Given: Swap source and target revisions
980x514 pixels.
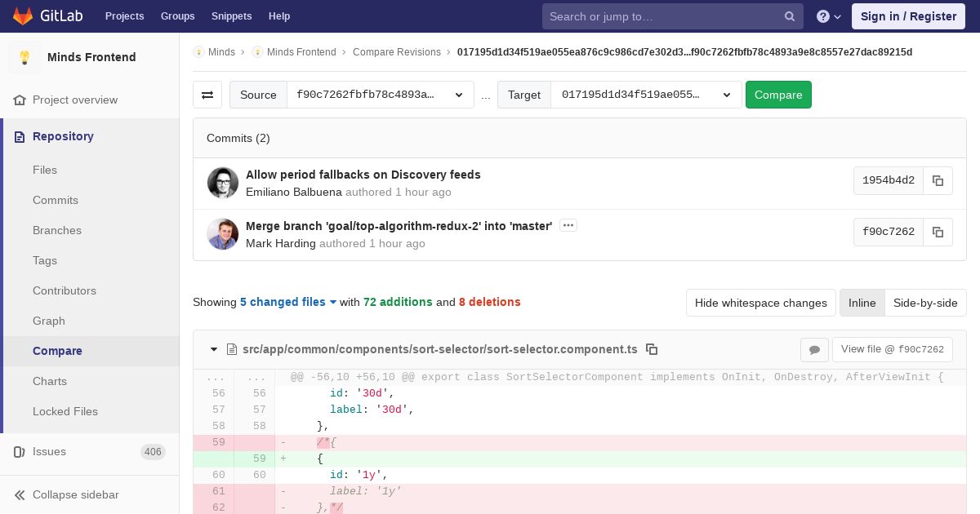Looking at the screenshot, I should click(207, 95).
